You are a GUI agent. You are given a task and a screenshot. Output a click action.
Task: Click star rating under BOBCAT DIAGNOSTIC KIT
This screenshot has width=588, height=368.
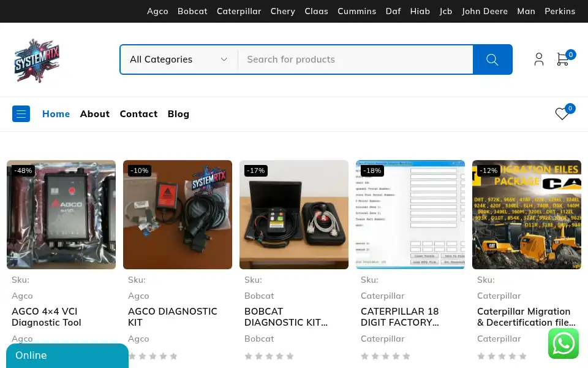pyautogui.click(x=269, y=356)
